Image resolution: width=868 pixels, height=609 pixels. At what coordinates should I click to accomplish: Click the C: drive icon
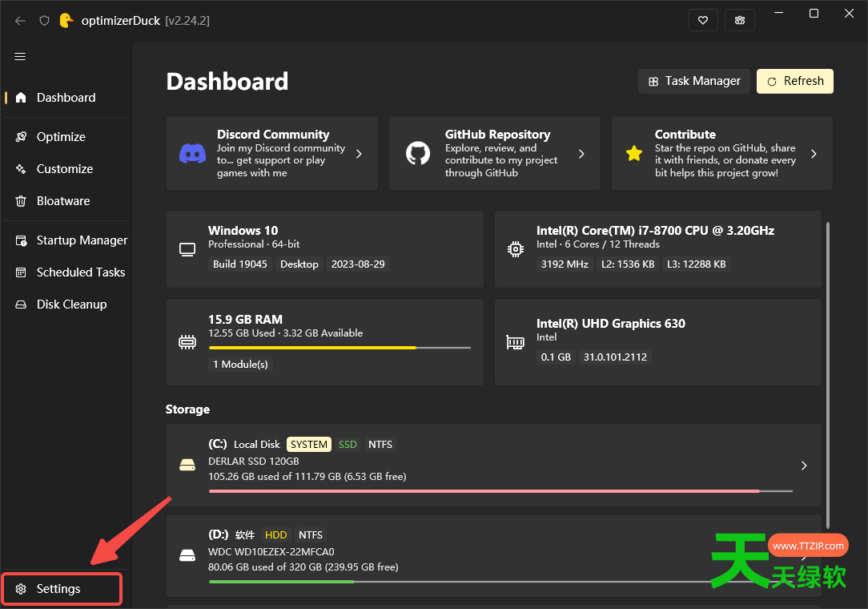pyautogui.click(x=187, y=466)
